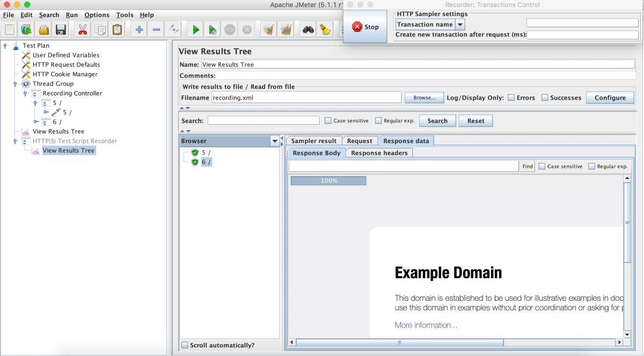The image size is (644, 356).
Task: Open the Transaction name dropdown
Action: [x=460, y=25]
